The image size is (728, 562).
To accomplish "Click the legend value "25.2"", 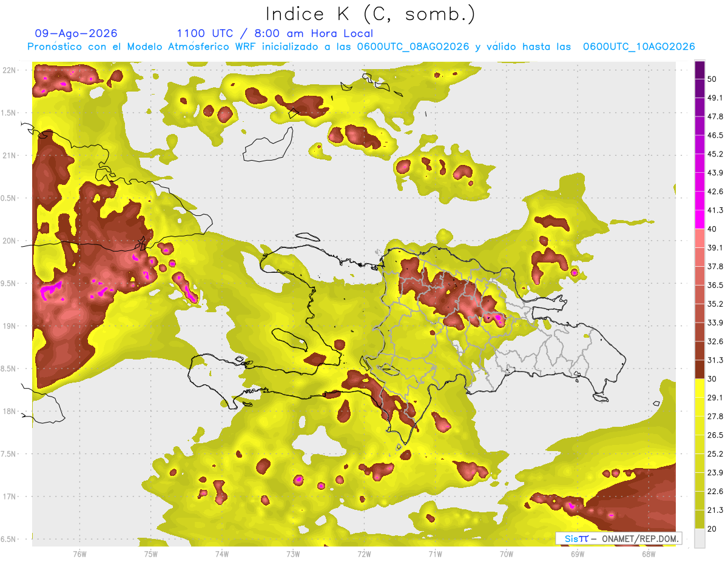I will [715, 454].
